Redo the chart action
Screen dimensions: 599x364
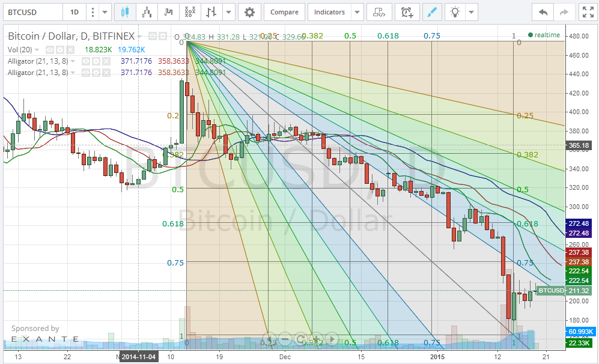click(x=564, y=12)
